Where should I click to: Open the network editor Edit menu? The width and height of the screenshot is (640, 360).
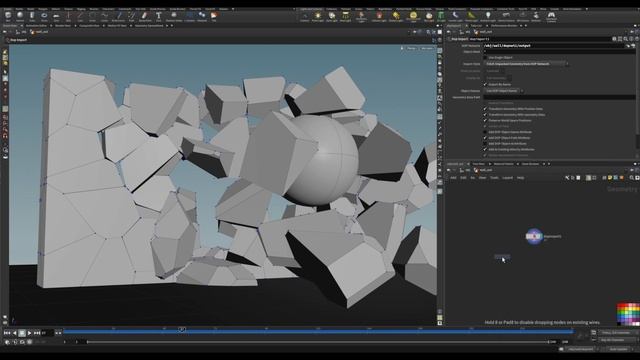point(463,178)
